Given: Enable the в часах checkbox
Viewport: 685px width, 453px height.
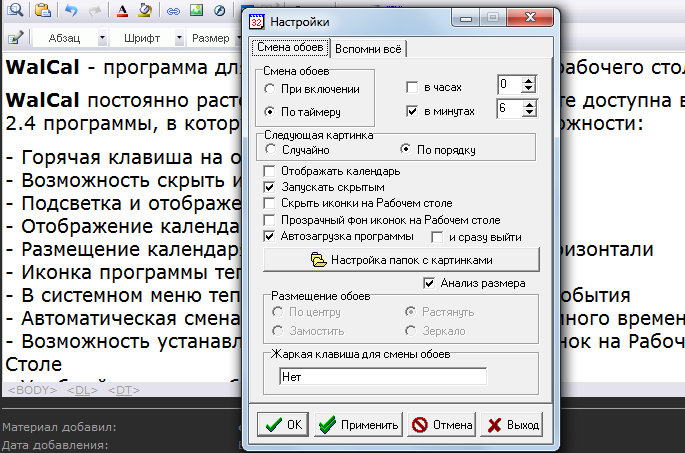Looking at the screenshot, I should [x=412, y=87].
